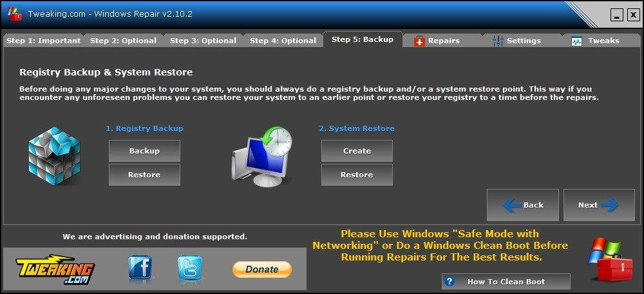Click the Donate button
Viewport: 644px width, 294px height.
pyautogui.click(x=262, y=269)
